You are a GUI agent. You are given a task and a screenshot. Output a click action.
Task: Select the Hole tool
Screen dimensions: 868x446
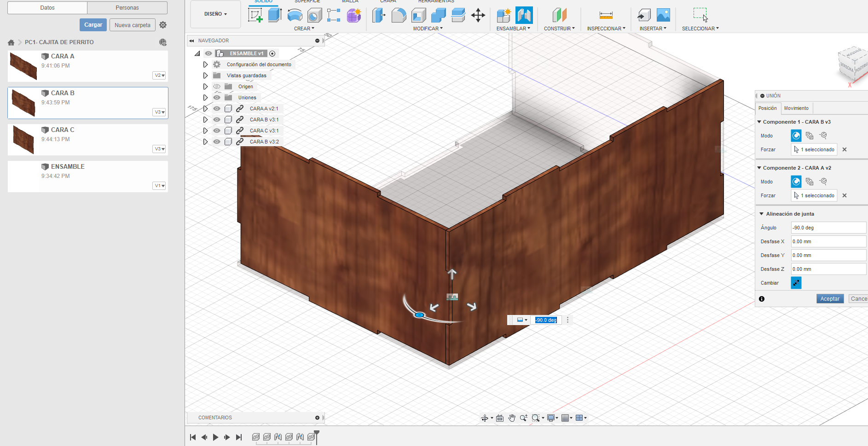point(314,15)
